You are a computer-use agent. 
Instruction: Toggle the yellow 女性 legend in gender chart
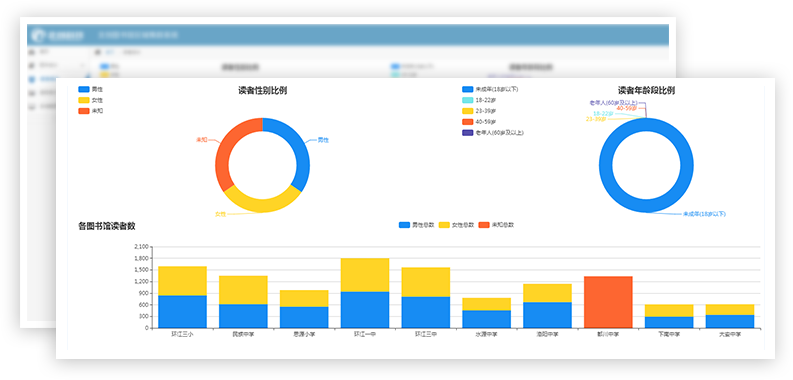(x=91, y=100)
